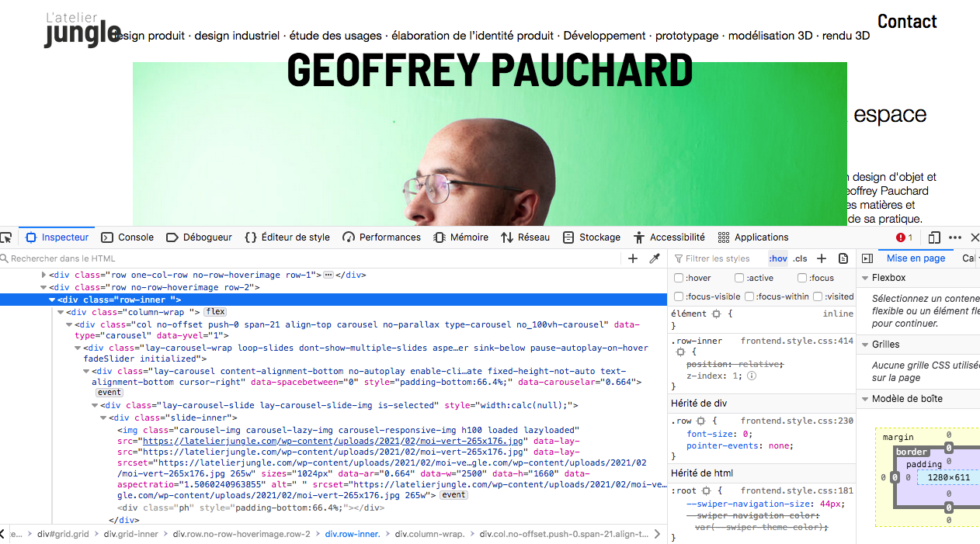The width and height of the screenshot is (980, 544).
Task: Click the red error count indicator
Action: click(x=904, y=237)
